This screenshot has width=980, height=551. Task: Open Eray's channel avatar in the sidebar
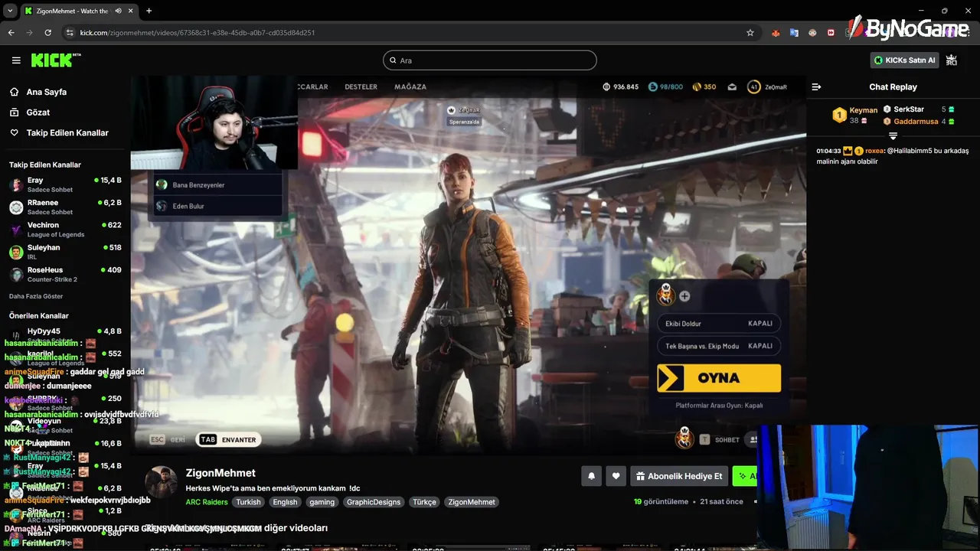pyautogui.click(x=16, y=184)
